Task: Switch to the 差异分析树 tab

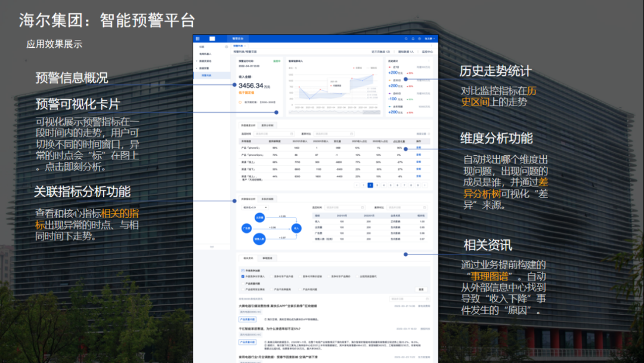Action: point(267,125)
